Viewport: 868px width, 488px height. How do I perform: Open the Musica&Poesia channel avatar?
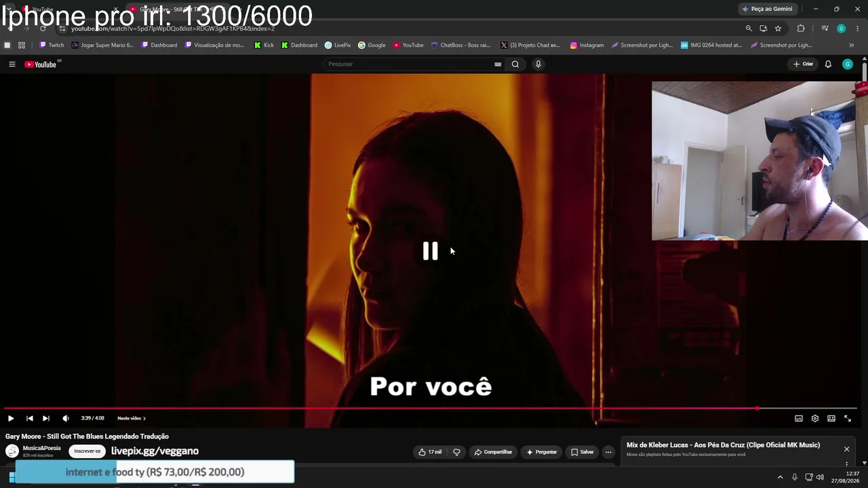12,451
